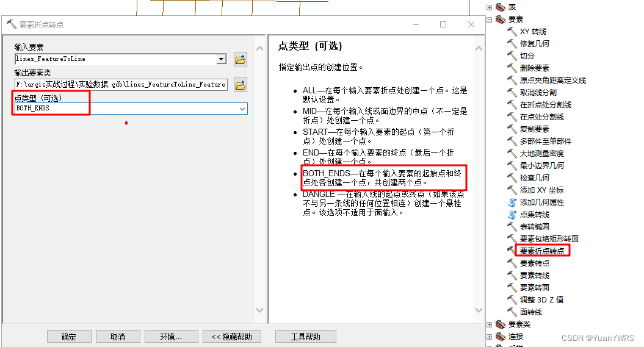Click the 确定 button
This screenshot has height=347, width=644.
[x=69, y=337]
